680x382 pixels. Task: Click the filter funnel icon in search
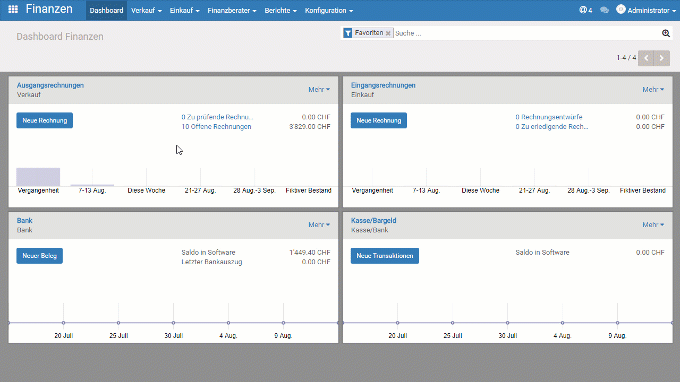coord(348,33)
